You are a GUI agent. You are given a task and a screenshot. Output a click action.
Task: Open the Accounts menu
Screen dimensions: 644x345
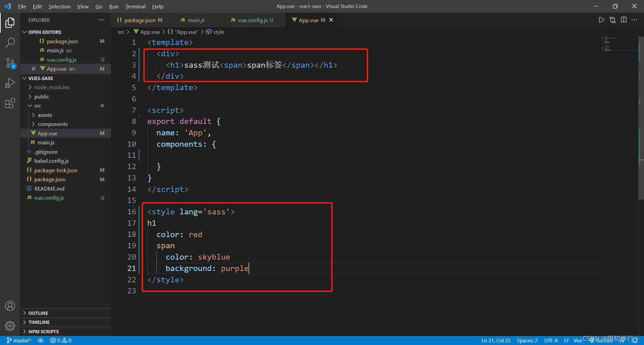[10, 306]
